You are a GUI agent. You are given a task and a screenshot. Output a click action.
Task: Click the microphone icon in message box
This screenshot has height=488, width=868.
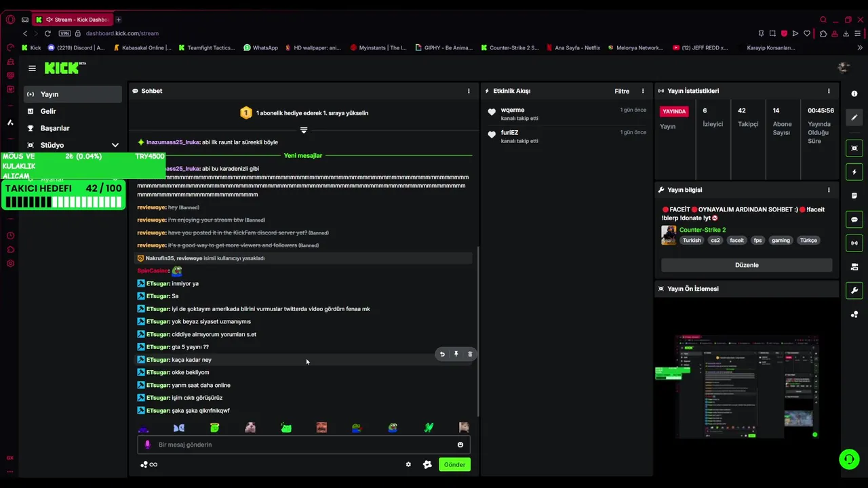pos(148,445)
